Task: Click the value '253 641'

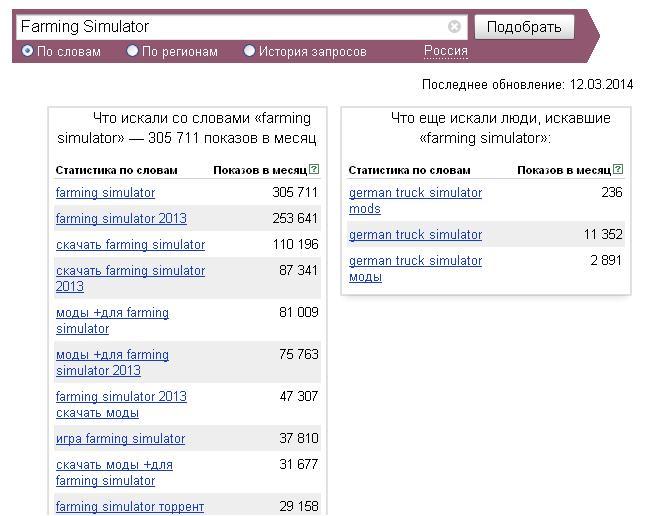Action: tap(295, 218)
